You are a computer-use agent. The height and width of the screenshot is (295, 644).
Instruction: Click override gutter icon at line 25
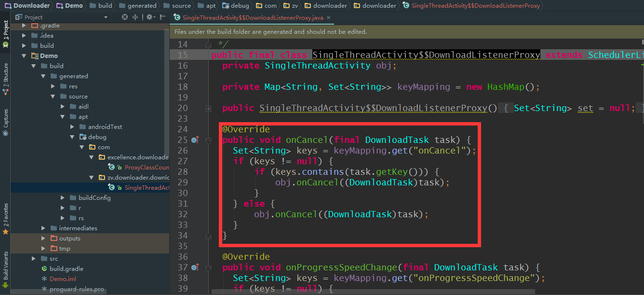[195, 140]
